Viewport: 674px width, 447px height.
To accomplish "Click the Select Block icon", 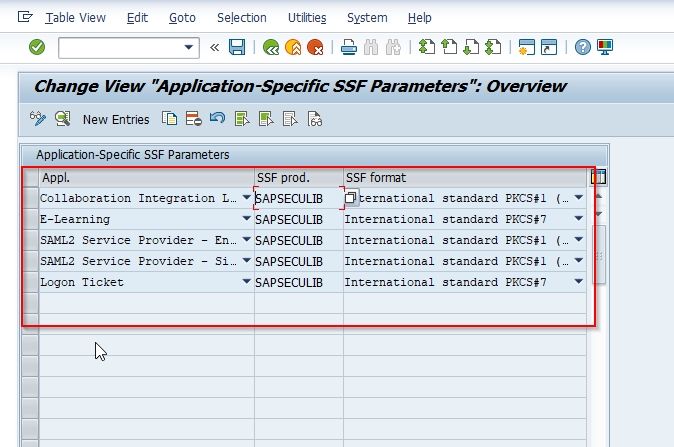I will pos(266,119).
